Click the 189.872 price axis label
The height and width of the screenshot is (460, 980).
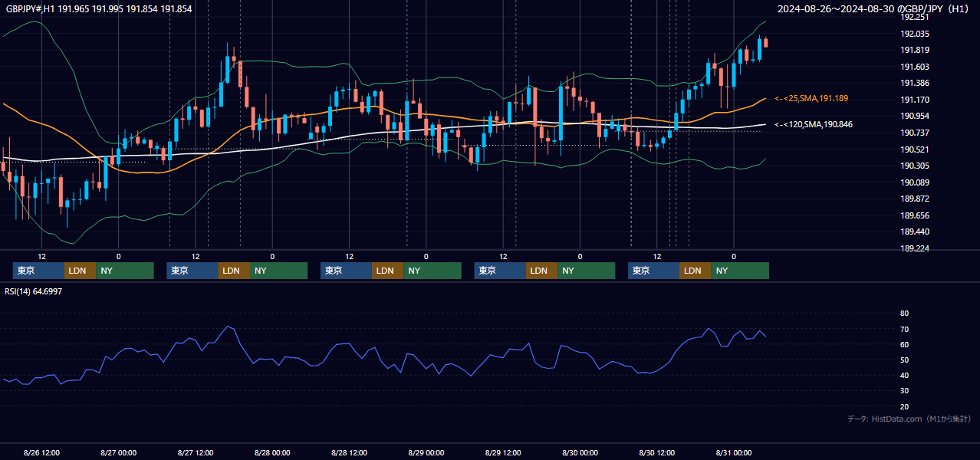point(914,199)
